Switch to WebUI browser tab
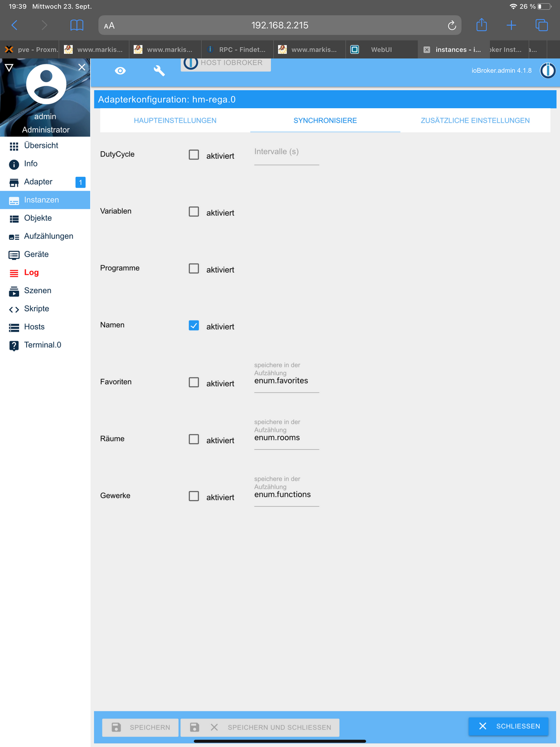Viewport: 560px width, 747px height. [381, 49]
